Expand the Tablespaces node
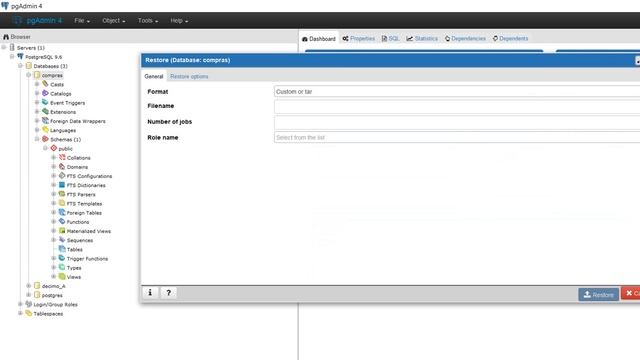 [x=20, y=313]
